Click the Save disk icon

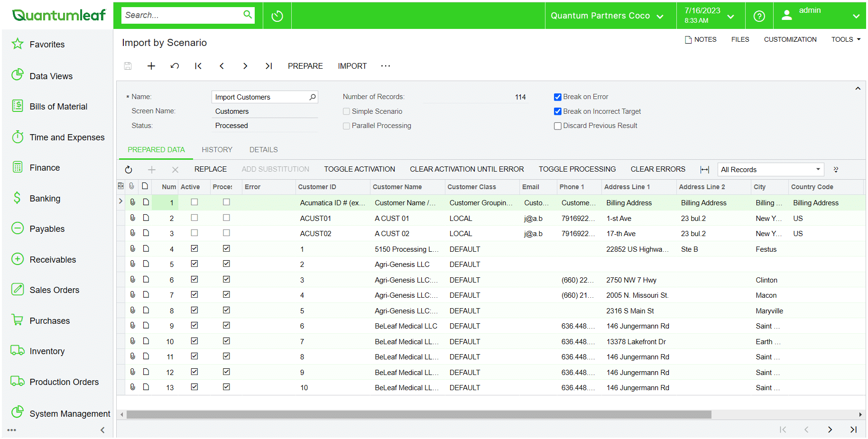(x=128, y=66)
